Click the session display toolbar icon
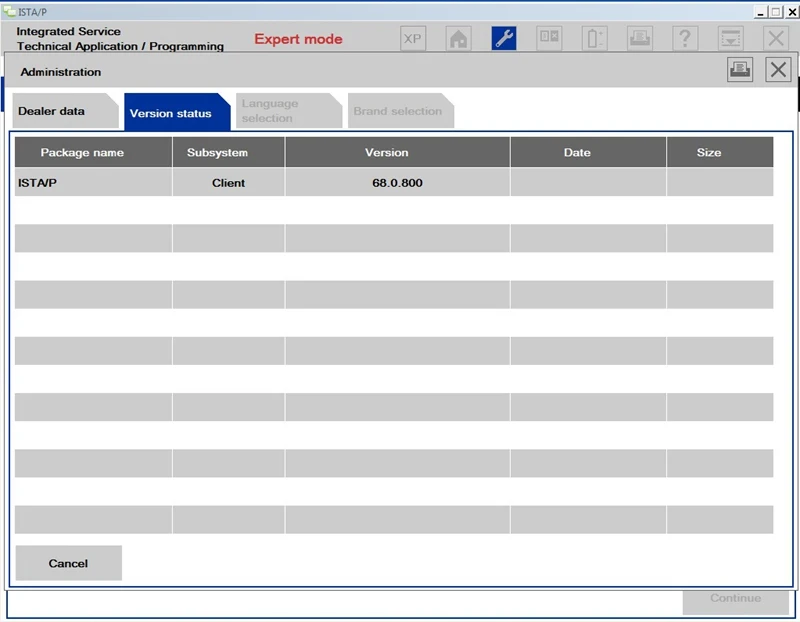Screen dimensions: 800x622 tap(549, 39)
